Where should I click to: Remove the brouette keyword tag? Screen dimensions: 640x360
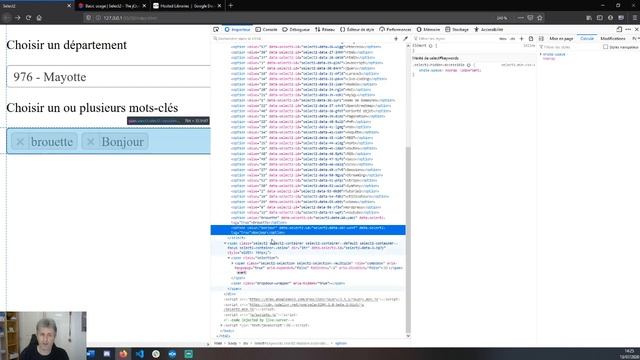20,142
